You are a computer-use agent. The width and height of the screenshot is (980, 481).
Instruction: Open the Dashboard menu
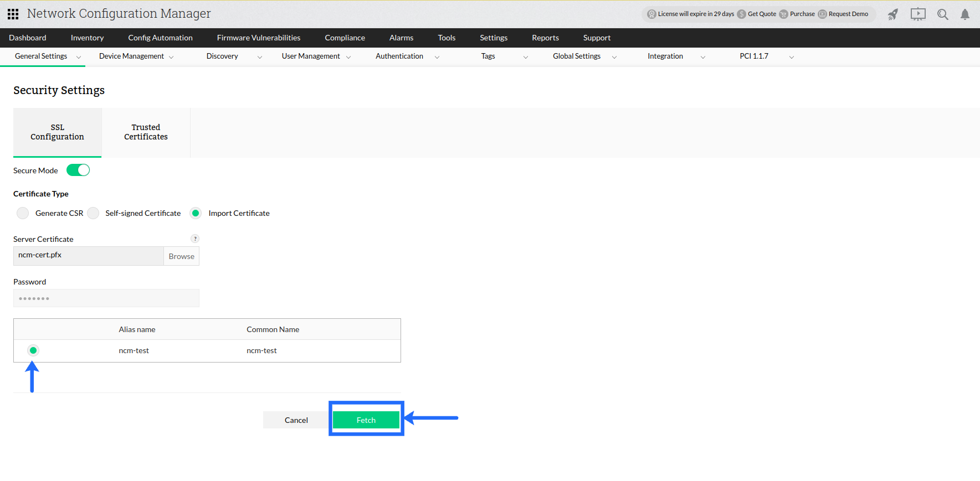[28, 38]
